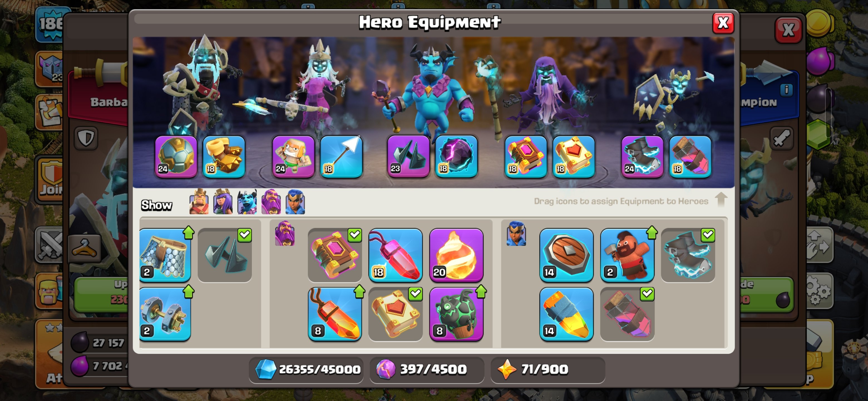Close the Hero Equipment window
Image resolution: width=868 pixels, height=401 pixels.
(x=723, y=23)
